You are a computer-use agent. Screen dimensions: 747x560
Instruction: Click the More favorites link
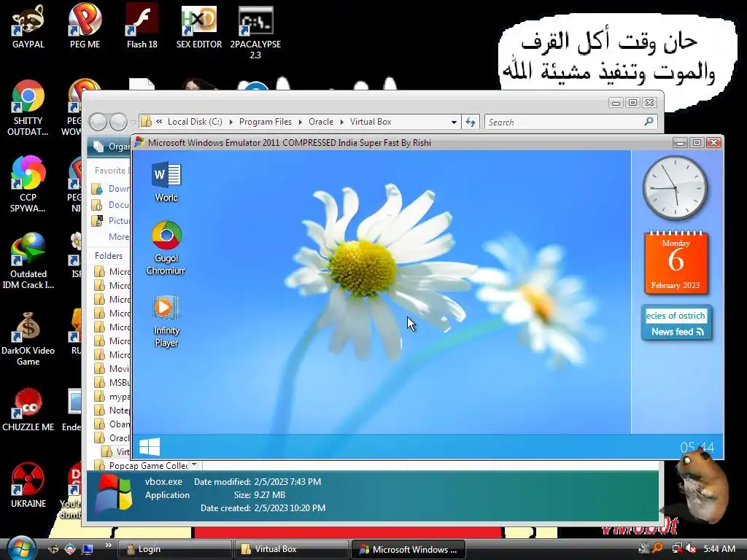[x=119, y=237]
